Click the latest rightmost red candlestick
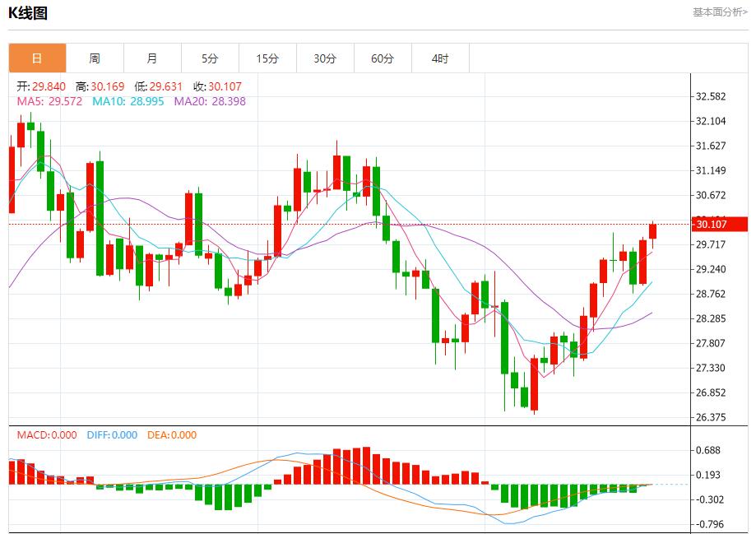The width and height of the screenshot is (756, 534). (652, 231)
